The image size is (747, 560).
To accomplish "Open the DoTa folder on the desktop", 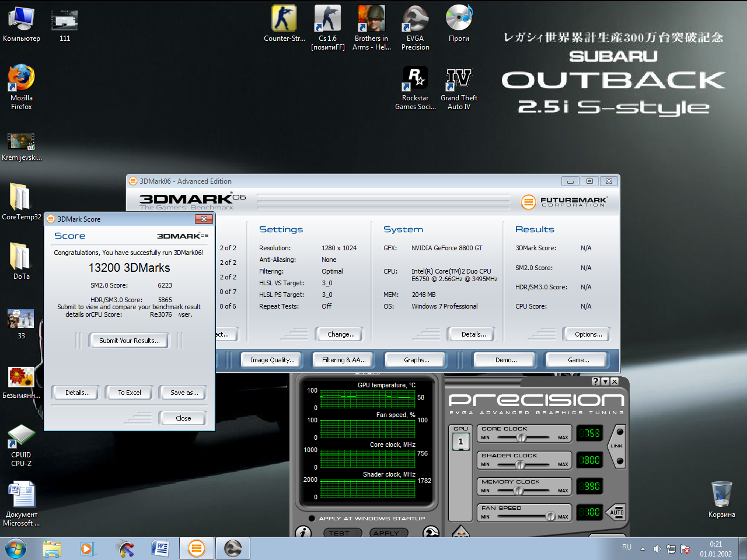I will coord(22,261).
